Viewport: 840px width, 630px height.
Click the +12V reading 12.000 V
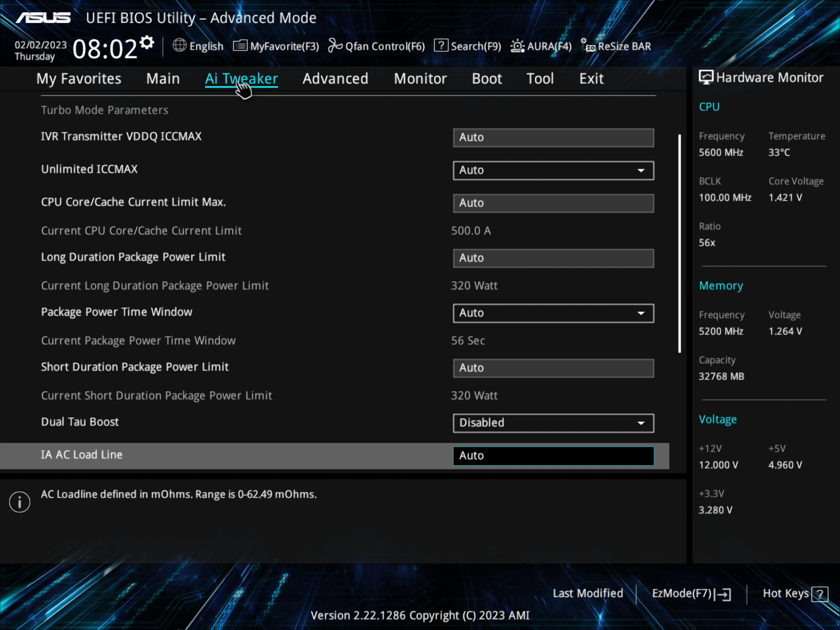tap(718, 465)
